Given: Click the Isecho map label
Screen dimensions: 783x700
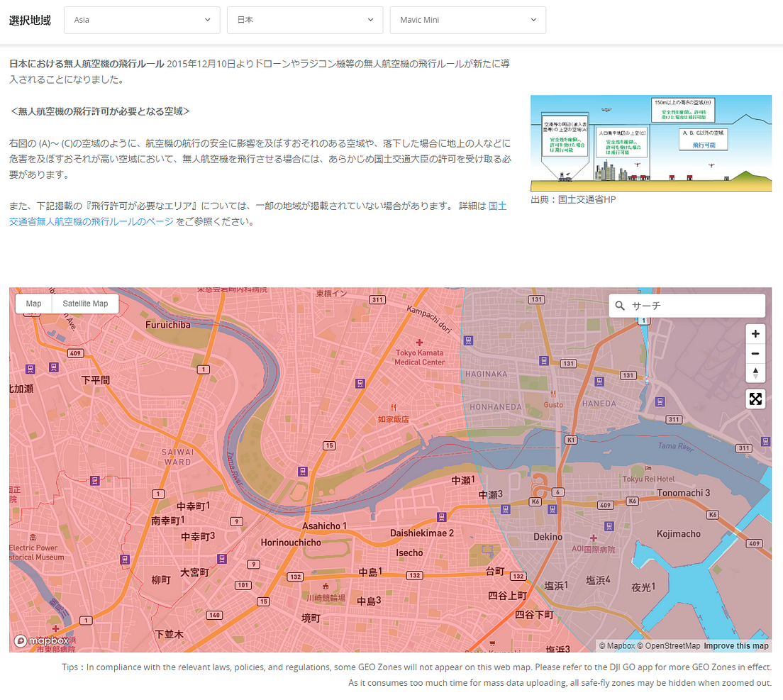Looking at the screenshot, I should (x=409, y=552).
